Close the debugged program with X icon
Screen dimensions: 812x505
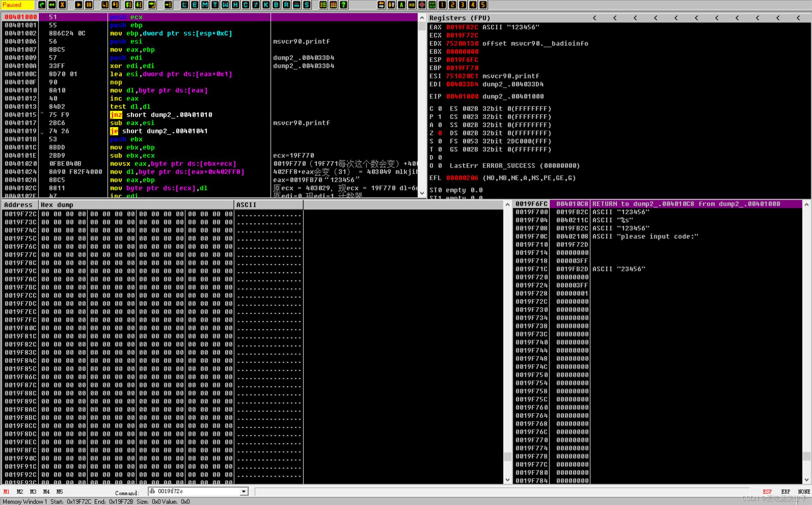click(62, 5)
